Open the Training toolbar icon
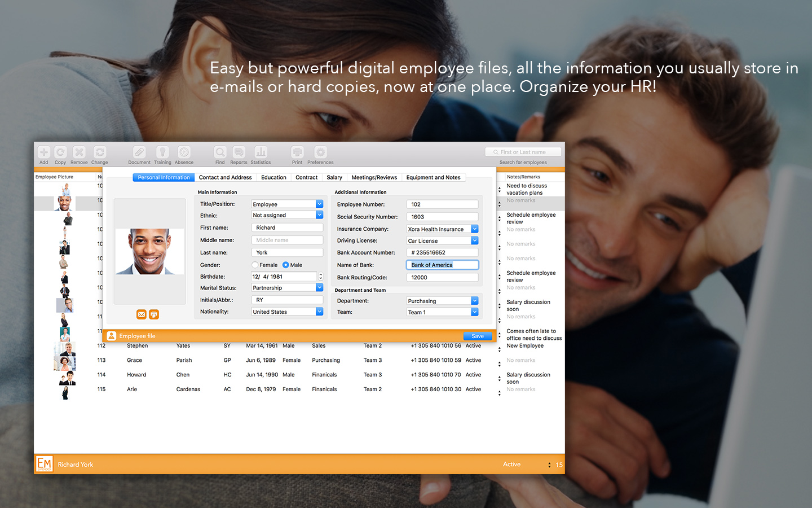 [162, 152]
